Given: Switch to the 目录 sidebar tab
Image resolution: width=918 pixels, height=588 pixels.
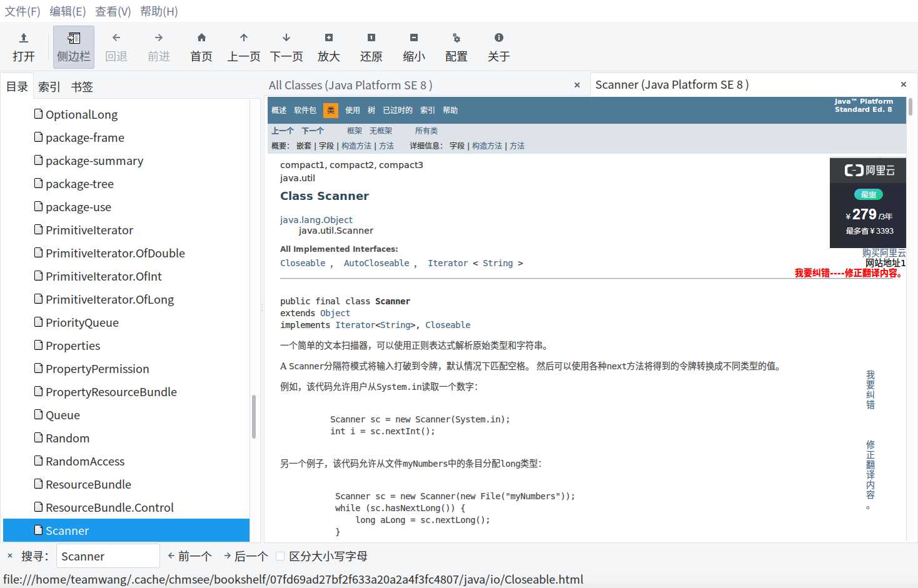Looking at the screenshot, I should 17,87.
